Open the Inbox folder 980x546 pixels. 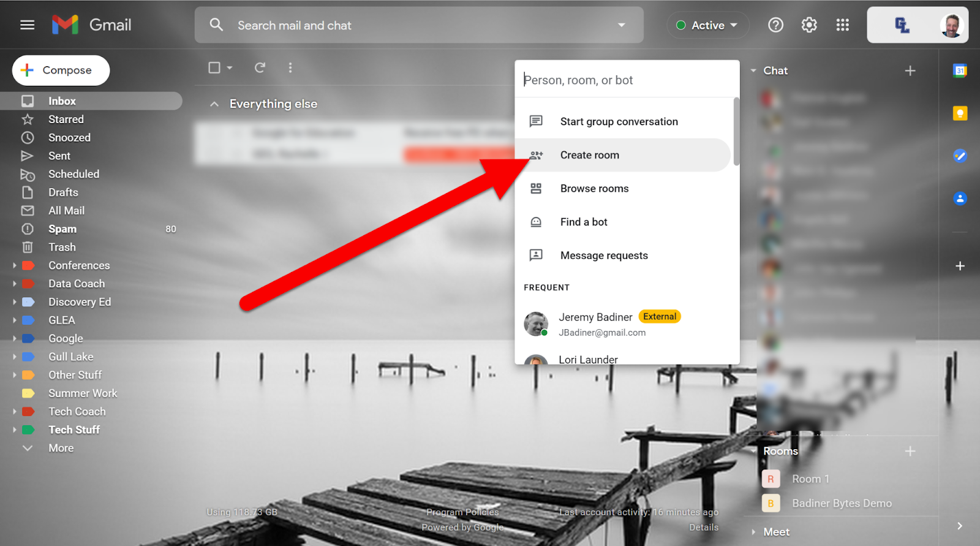(91, 101)
